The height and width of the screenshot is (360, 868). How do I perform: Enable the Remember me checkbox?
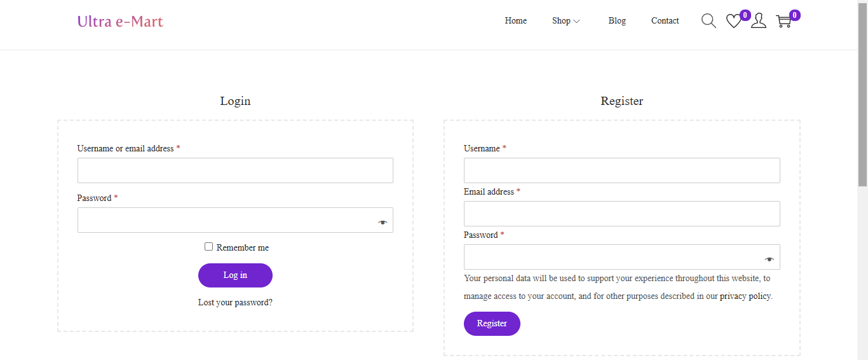click(208, 247)
